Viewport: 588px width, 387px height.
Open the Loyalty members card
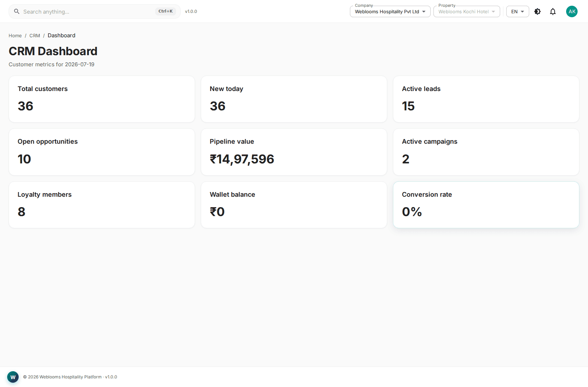point(102,205)
